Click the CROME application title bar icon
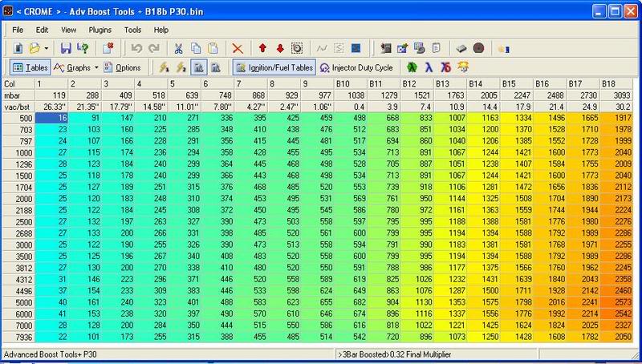This screenshot has width=642, height=364. coord(8,11)
